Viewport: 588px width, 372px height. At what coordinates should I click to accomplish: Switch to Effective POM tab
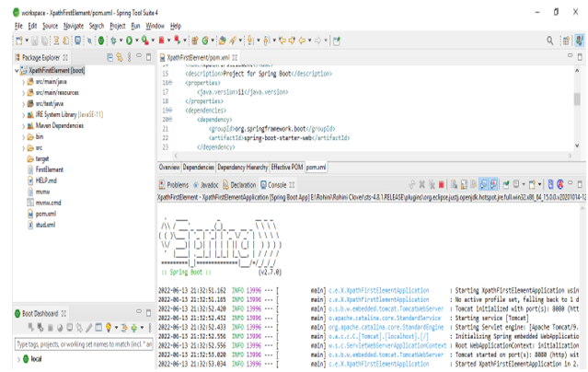(x=287, y=167)
